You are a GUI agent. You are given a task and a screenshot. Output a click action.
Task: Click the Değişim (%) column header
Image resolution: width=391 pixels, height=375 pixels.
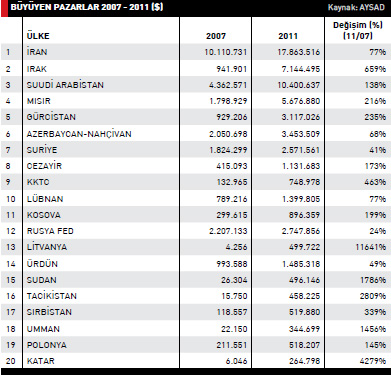pyautogui.click(x=358, y=30)
